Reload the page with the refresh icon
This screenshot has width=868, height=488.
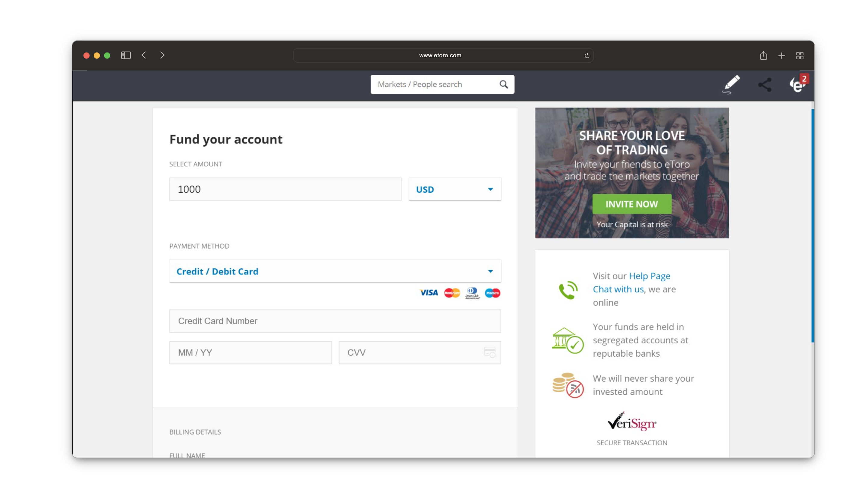point(587,55)
